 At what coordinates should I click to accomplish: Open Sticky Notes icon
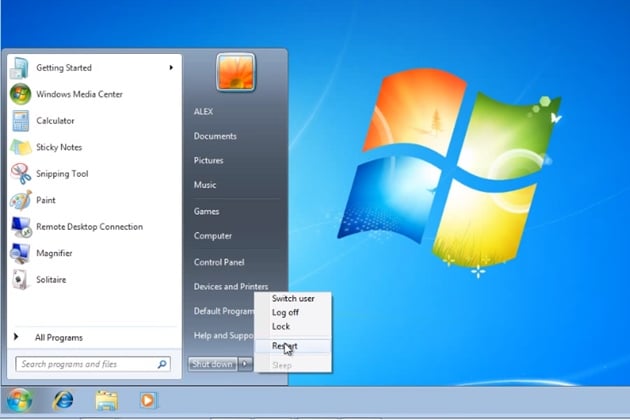(21, 147)
